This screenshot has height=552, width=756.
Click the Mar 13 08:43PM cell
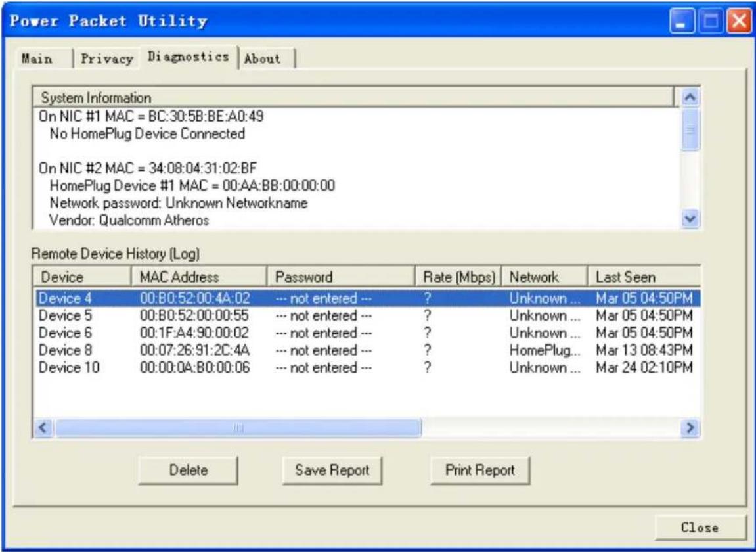[644, 350]
